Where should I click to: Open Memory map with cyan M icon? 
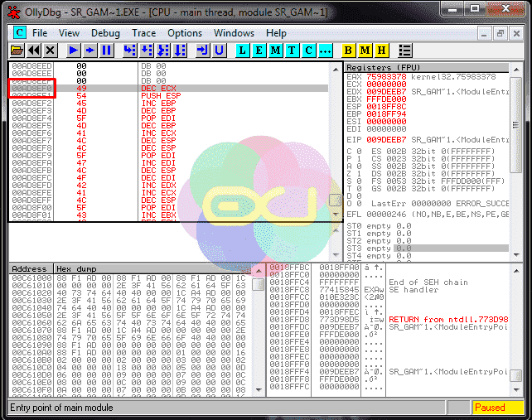[275, 51]
